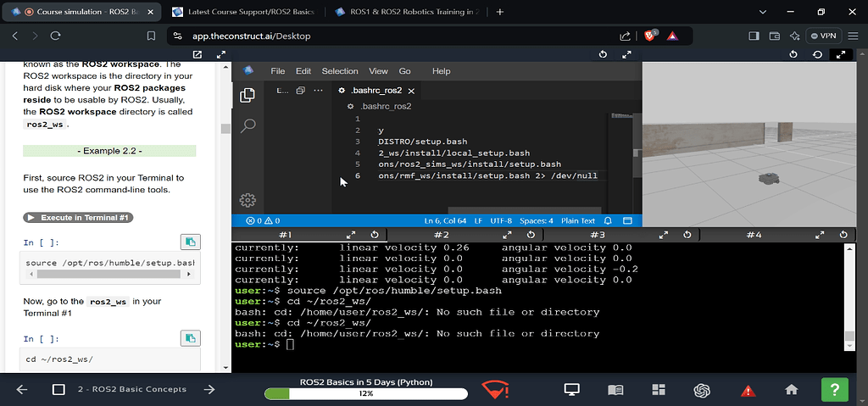Switch to the ROS1 & ROS2 Robotics Training tab
This screenshot has width=868, height=406.
(x=407, y=12)
